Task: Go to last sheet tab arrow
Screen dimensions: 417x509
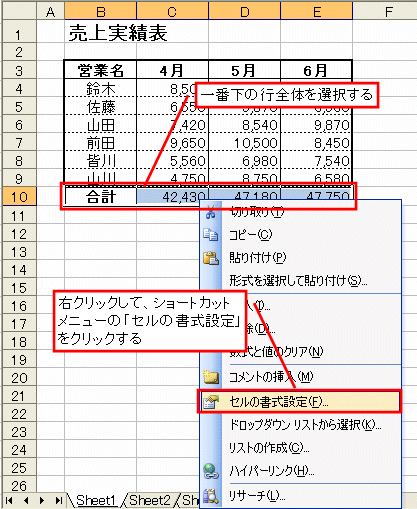Action: (x=58, y=500)
